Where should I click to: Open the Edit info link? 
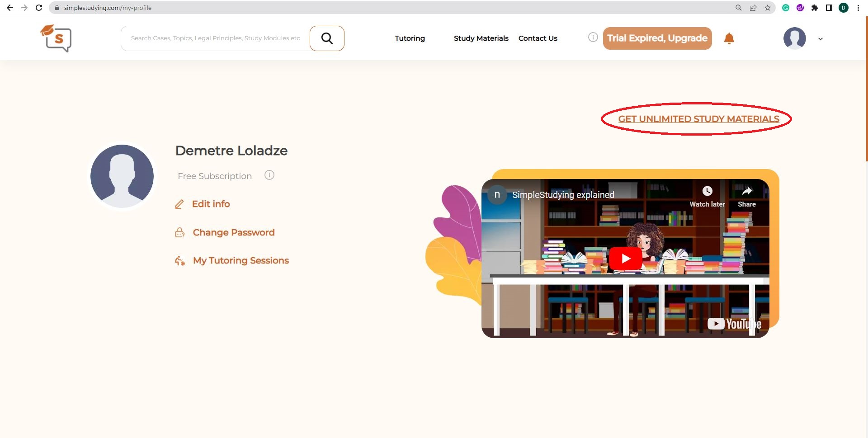211,204
